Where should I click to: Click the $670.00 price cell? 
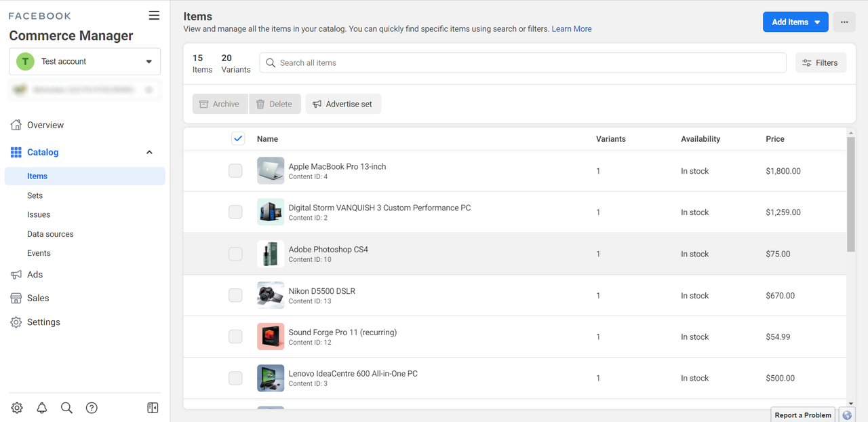click(780, 295)
